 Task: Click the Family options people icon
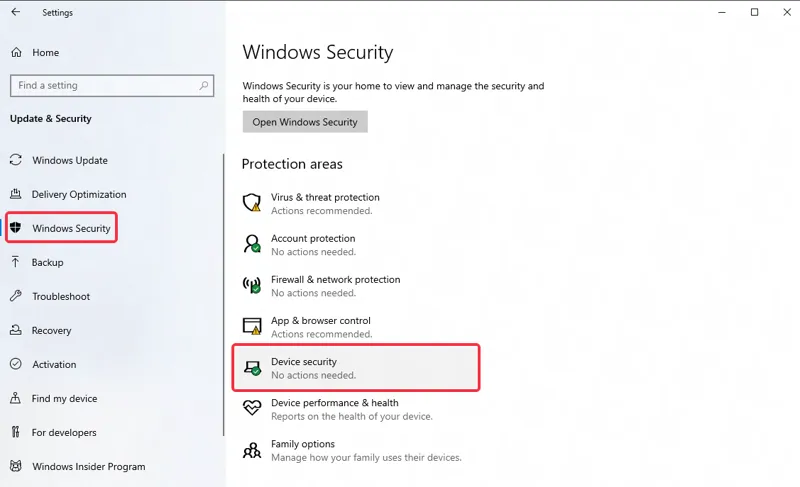252,450
